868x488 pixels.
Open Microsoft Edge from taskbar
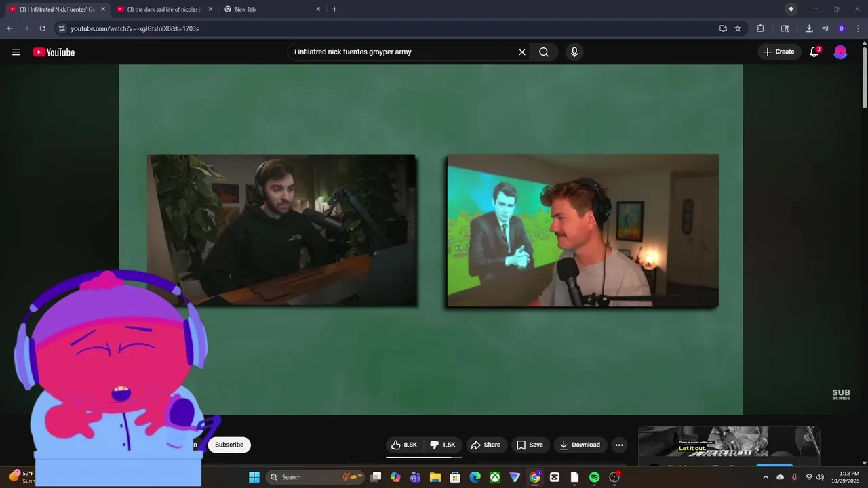(x=475, y=477)
